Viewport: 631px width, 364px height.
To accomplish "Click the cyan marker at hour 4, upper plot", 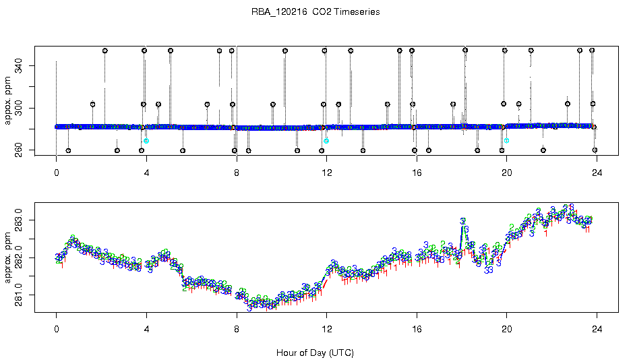I will [146, 141].
